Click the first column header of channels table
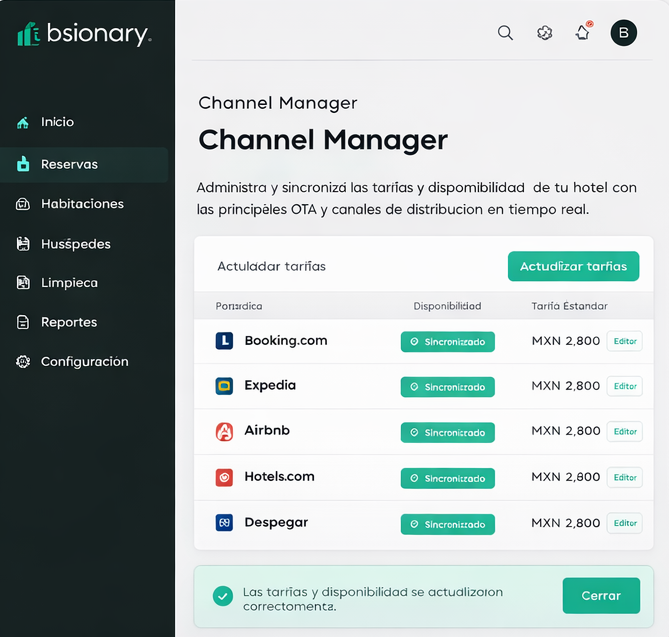This screenshot has width=669, height=637. (239, 306)
